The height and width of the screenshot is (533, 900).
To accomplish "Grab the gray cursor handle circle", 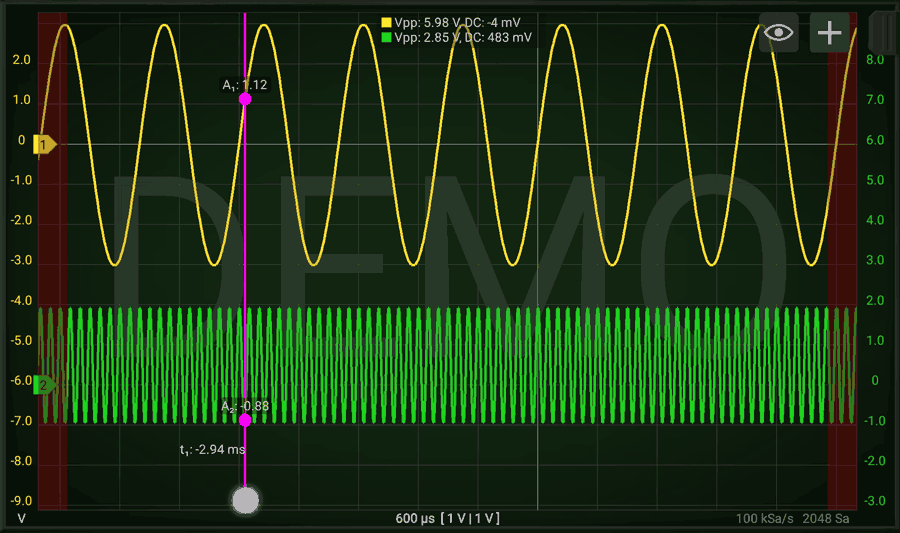I will 245,500.
